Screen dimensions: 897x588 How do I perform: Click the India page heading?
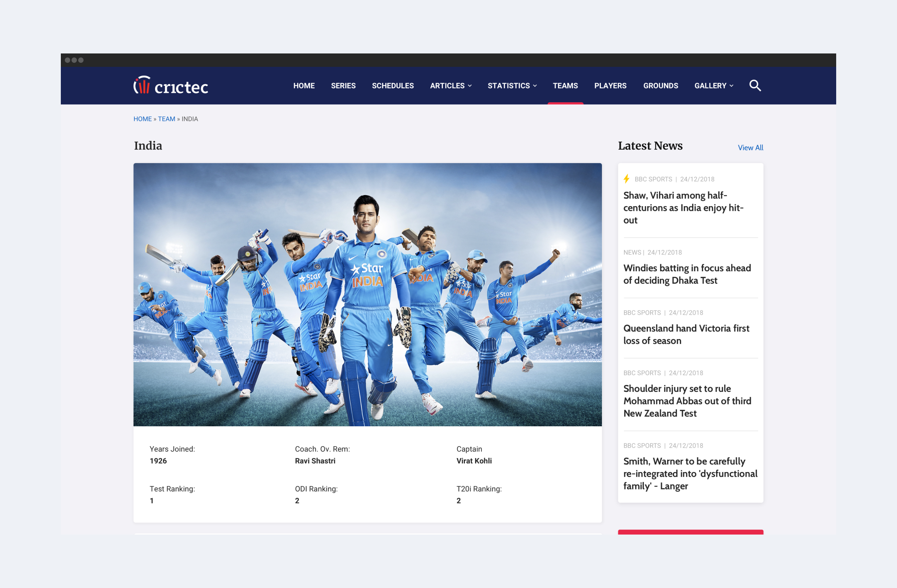pos(148,146)
